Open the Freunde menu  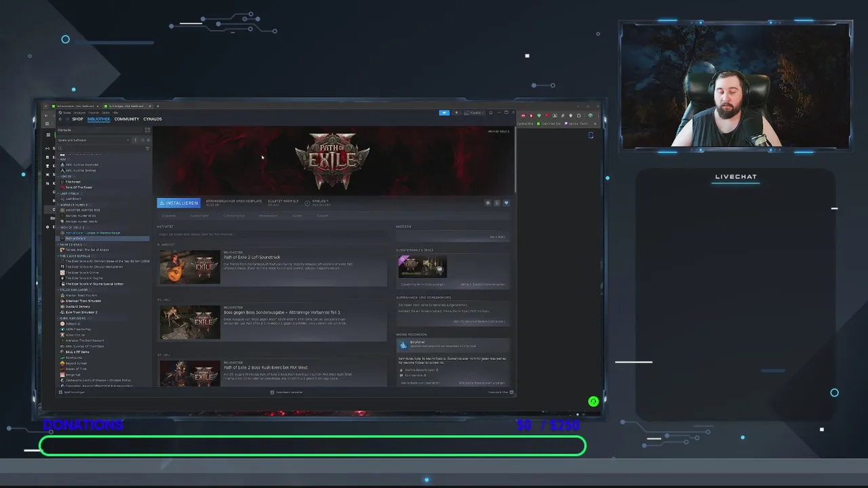[x=95, y=113]
